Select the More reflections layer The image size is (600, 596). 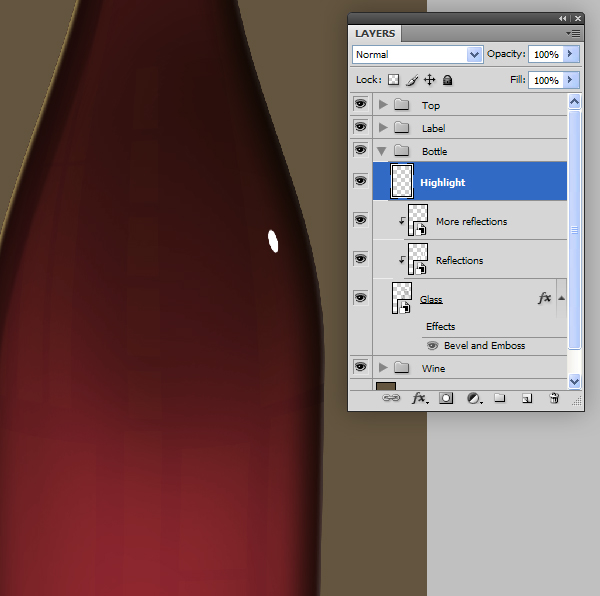tap(470, 220)
